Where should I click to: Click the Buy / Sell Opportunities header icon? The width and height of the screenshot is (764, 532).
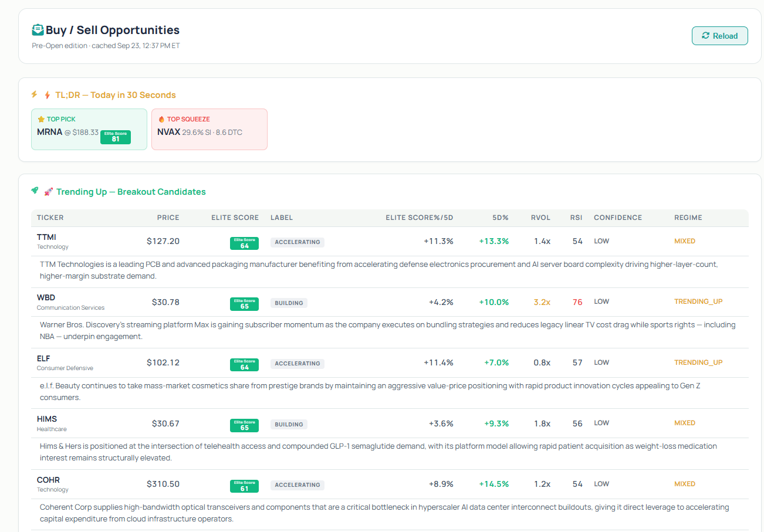pyautogui.click(x=38, y=30)
